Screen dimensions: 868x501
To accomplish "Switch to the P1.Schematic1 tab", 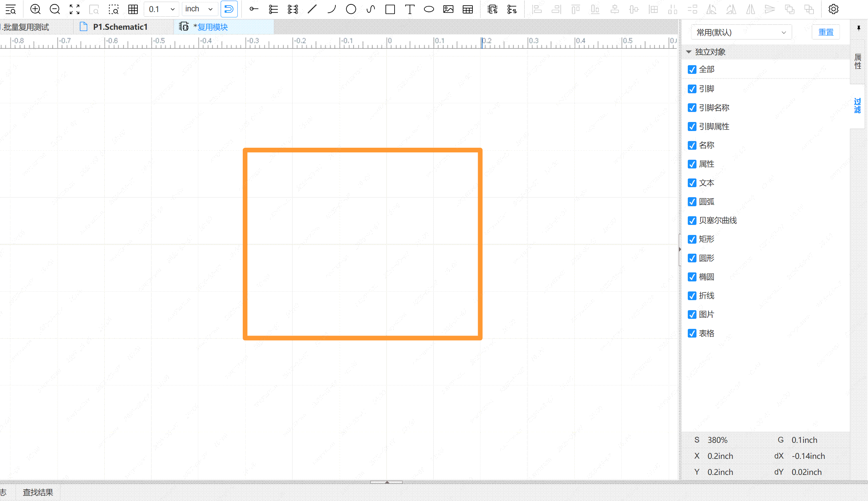I will click(x=120, y=27).
